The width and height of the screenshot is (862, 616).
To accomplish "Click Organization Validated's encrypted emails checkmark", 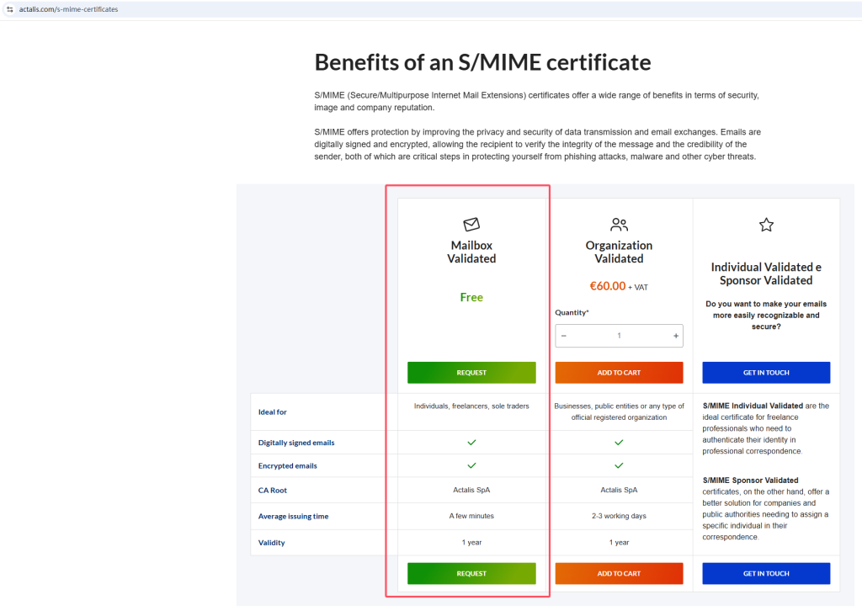I will pyautogui.click(x=619, y=465).
